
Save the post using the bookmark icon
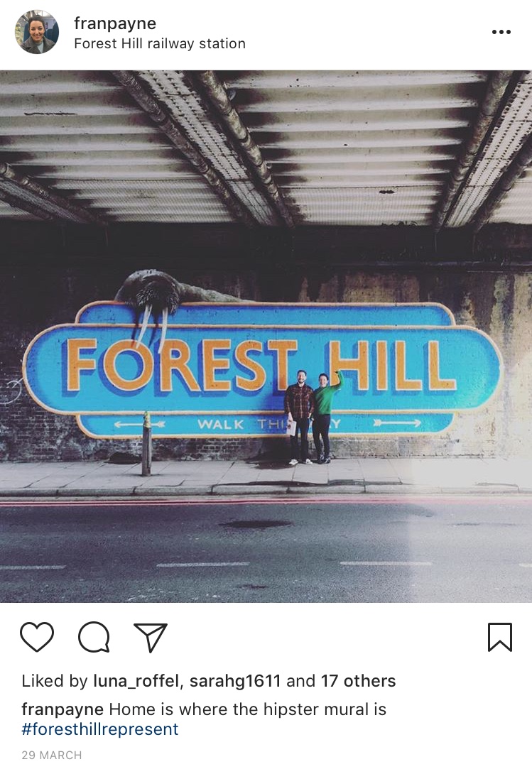tap(500, 637)
